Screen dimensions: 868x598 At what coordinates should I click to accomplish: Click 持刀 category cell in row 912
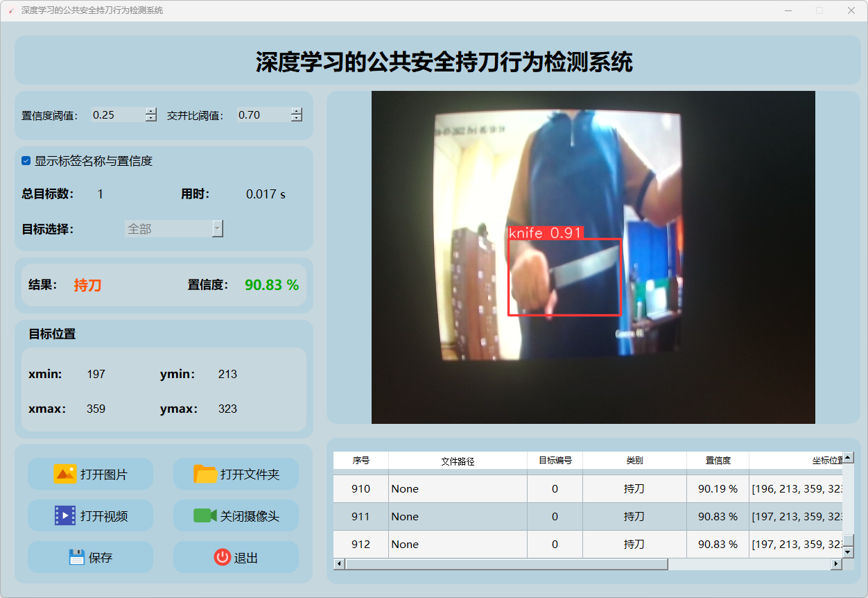click(634, 545)
